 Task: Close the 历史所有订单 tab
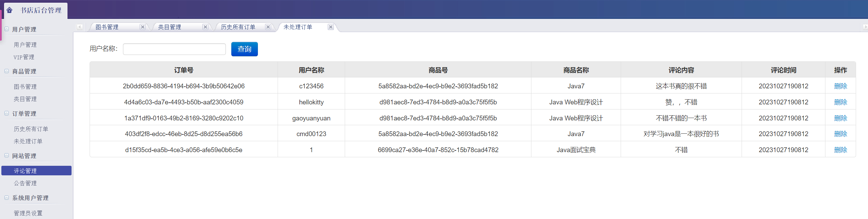(268, 27)
